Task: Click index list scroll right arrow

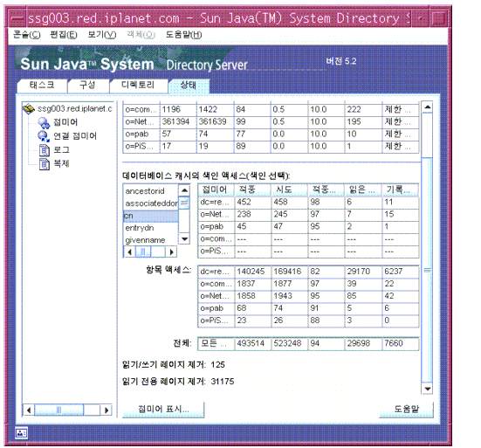Action: coord(171,252)
